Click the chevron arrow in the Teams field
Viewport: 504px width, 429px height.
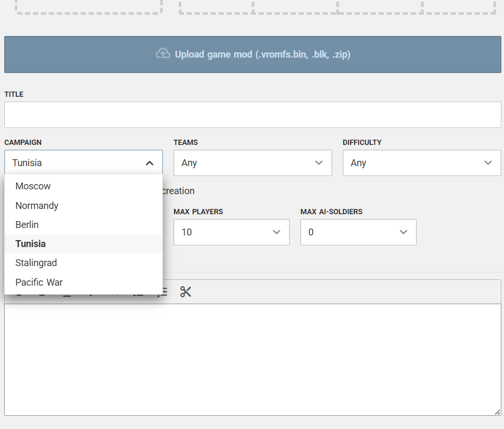click(x=319, y=163)
